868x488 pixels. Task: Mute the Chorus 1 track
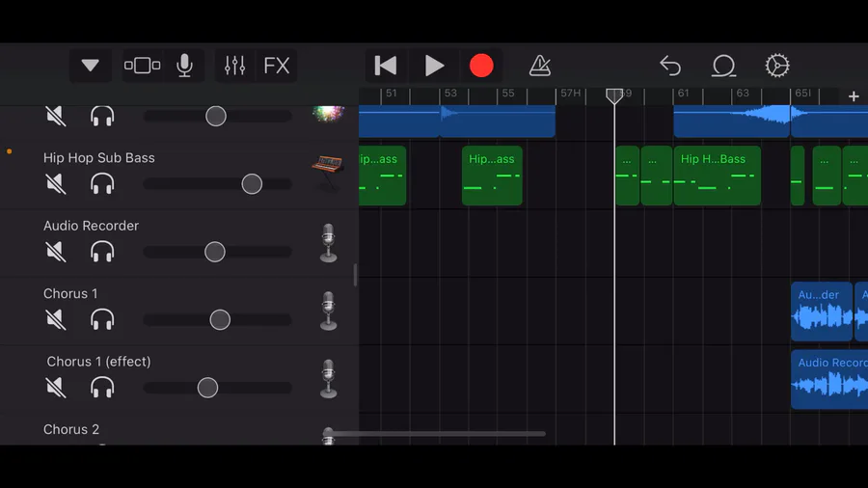(x=56, y=319)
